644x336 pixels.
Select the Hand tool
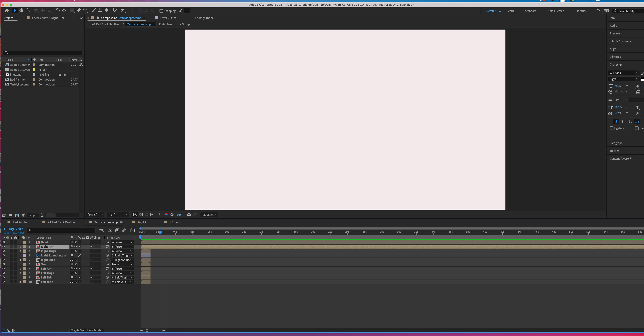pyautogui.click(x=21, y=10)
